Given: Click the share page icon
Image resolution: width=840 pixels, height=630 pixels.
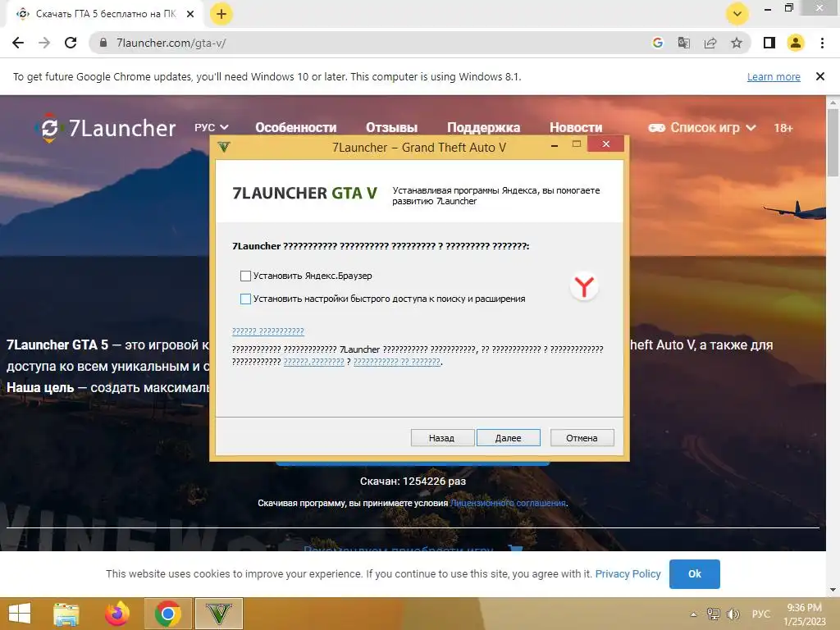Looking at the screenshot, I should 710,43.
